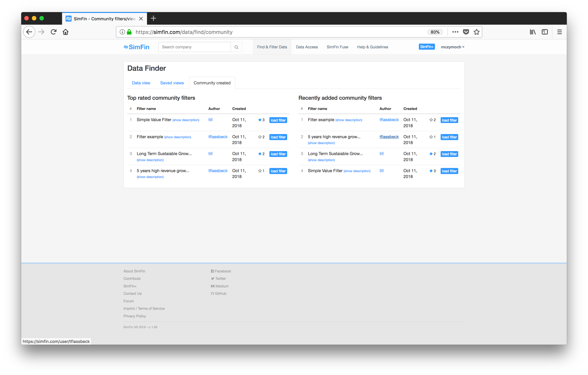Switch to the Saved views tab
Viewport: 588px width, 375px height.
[x=172, y=83]
